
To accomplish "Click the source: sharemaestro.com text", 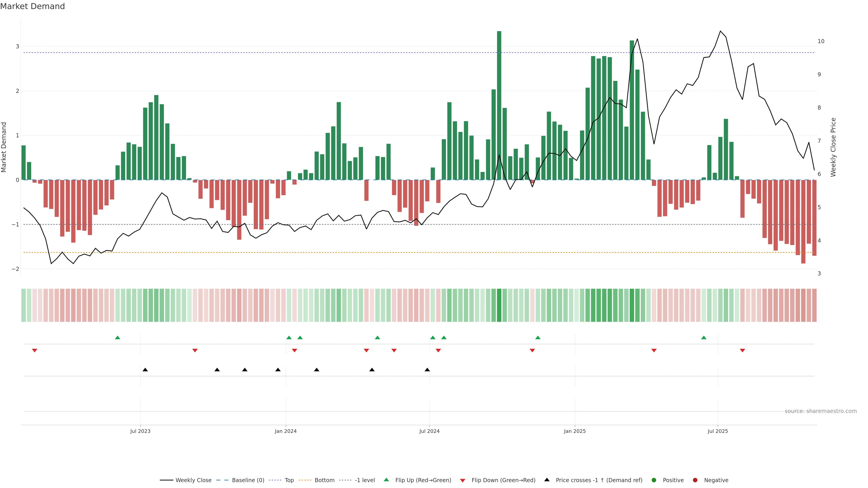I will (x=821, y=411).
